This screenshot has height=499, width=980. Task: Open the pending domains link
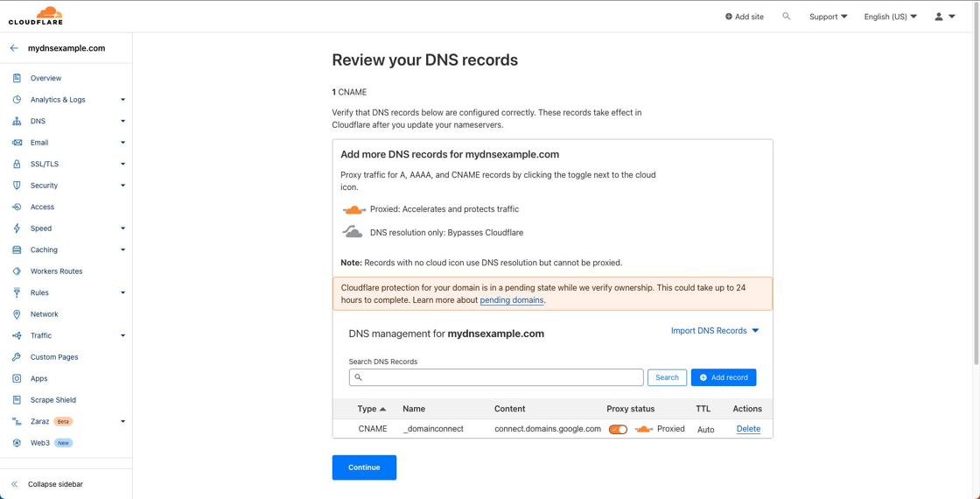tap(512, 300)
